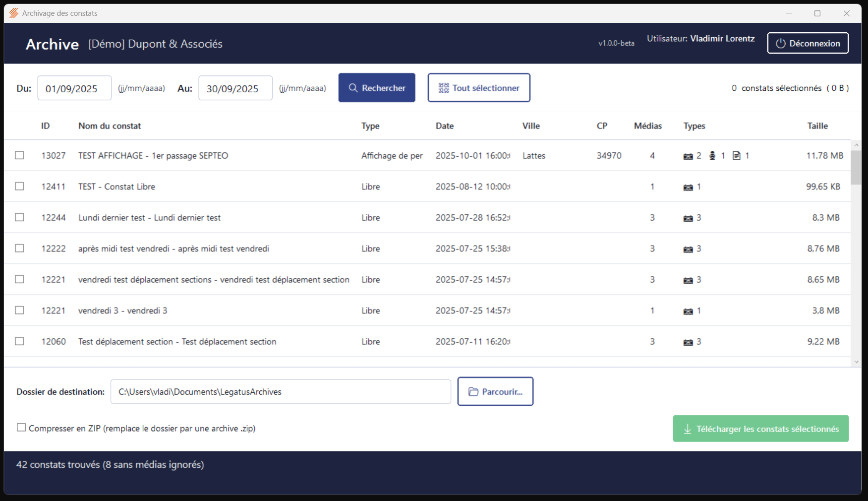
Task: Click the camera icon in row 12060
Action: coord(688,342)
